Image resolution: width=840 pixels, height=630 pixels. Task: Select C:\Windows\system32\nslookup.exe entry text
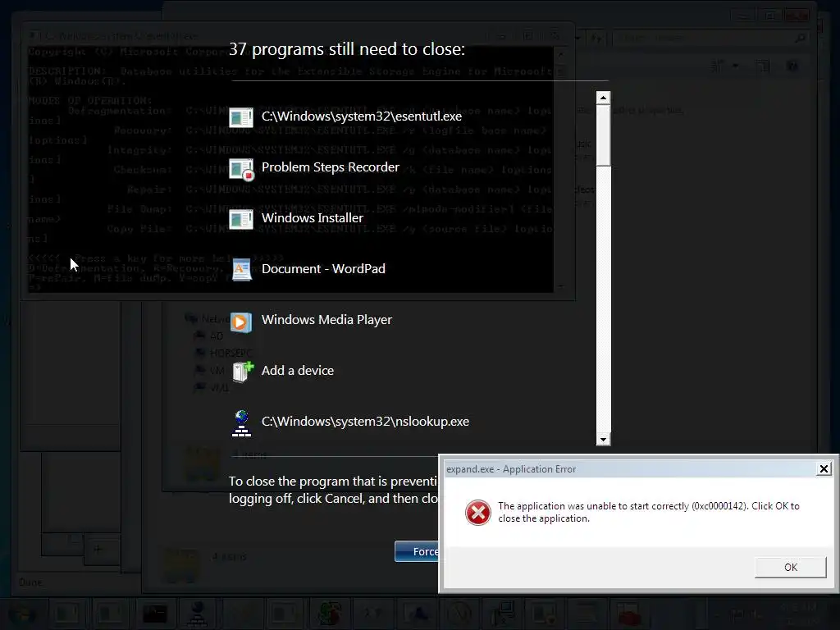[365, 422]
